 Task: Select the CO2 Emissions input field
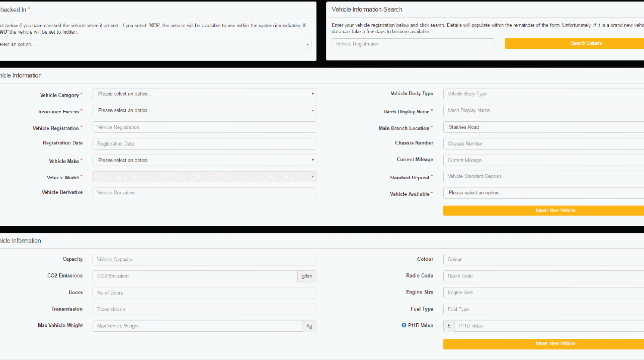tap(195, 276)
